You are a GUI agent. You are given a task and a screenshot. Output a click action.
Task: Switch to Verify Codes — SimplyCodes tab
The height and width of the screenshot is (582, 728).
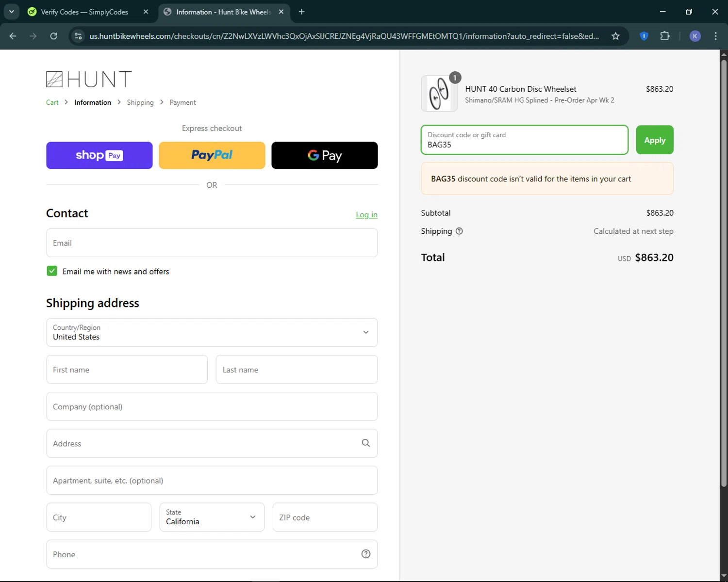click(x=84, y=12)
